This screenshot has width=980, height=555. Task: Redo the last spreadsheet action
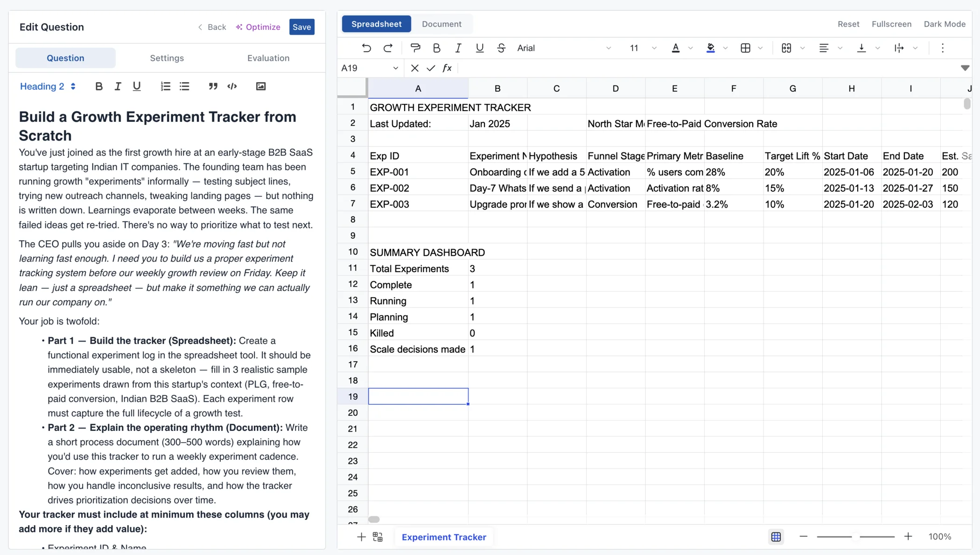pyautogui.click(x=388, y=48)
